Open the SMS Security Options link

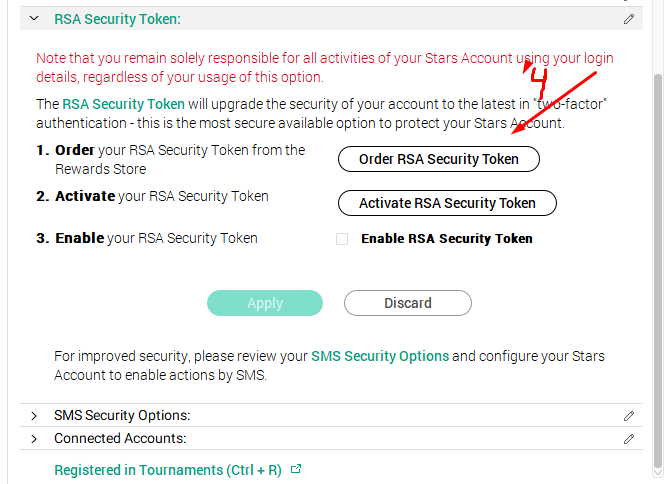point(380,356)
